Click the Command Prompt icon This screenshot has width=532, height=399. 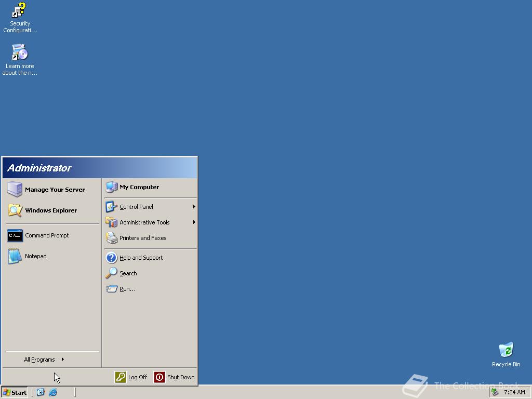(x=15, y=235)
